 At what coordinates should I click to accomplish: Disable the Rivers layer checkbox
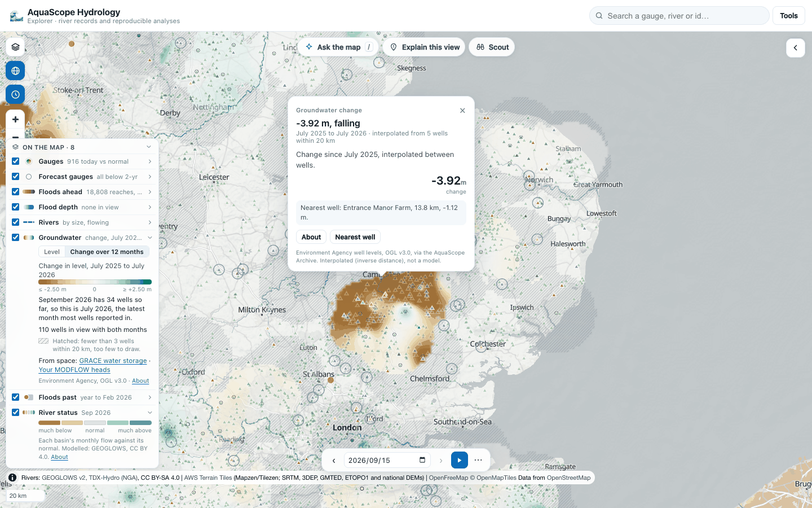point(16,222)
